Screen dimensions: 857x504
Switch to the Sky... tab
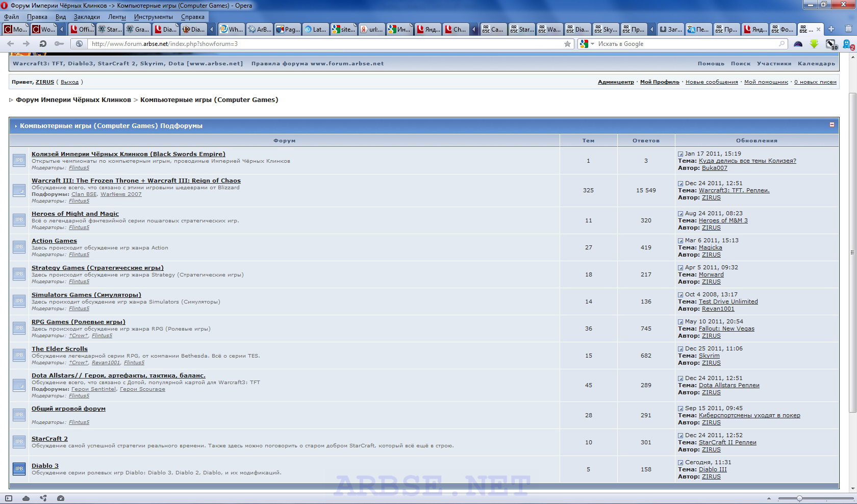click(607, 29)
